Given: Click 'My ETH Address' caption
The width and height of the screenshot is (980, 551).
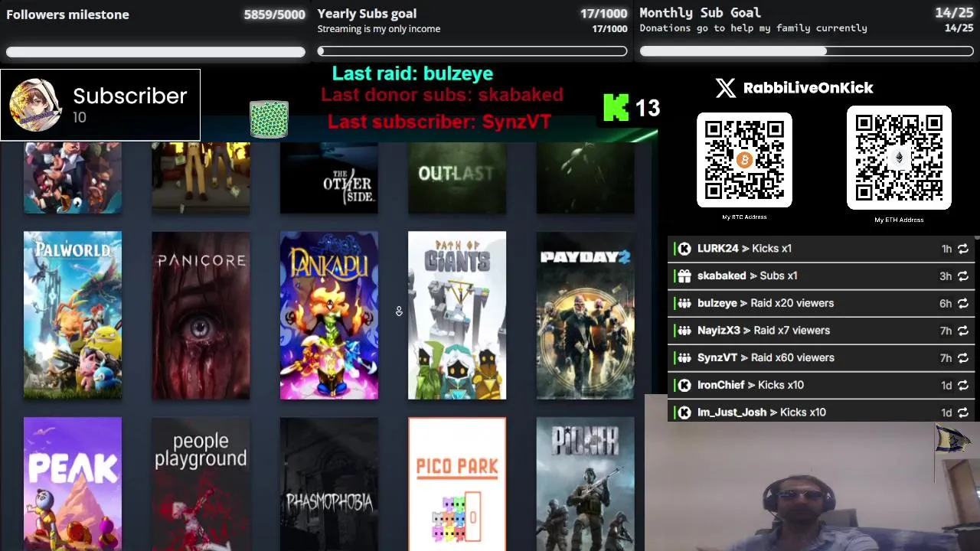Looking at the screenshot, I should [899, 220].
